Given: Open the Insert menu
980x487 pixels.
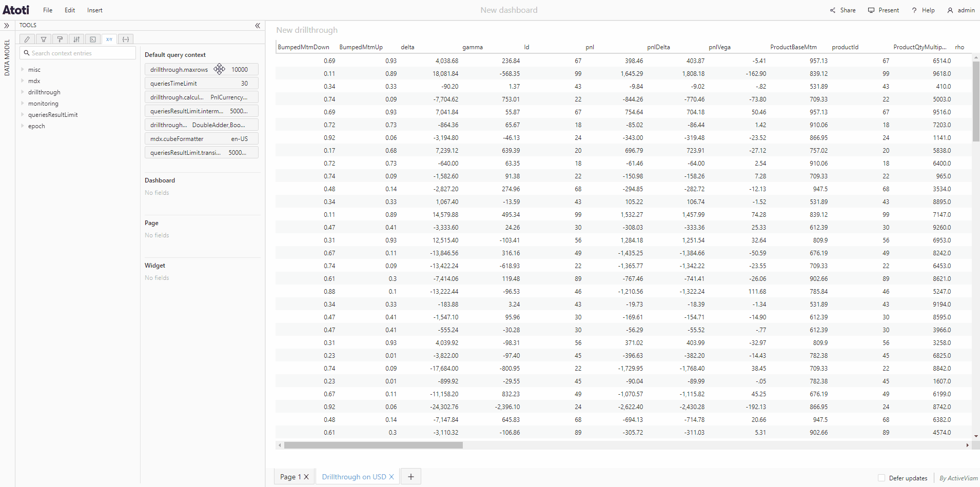Looking at the screenshot, I should (x=95, y=10).
